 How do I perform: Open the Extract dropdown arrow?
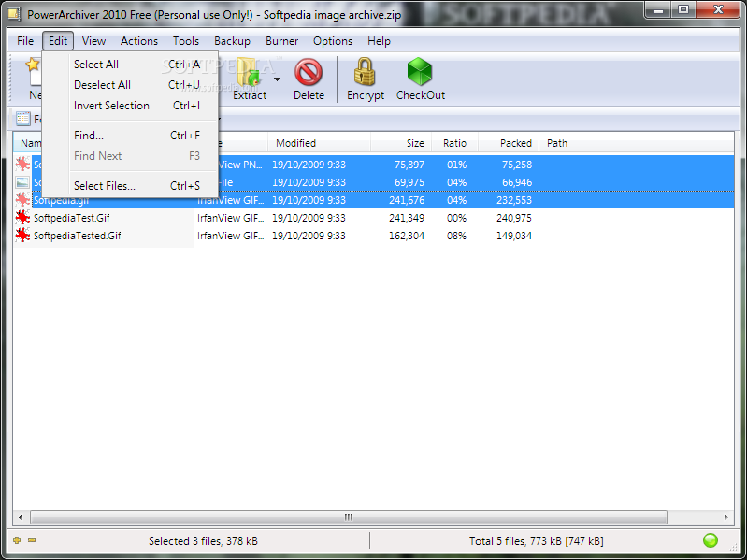277,79
